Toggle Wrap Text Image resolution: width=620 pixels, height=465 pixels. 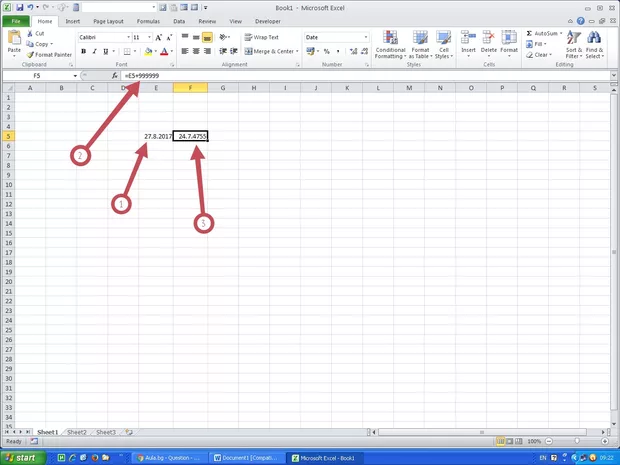(x=262, y=37)
